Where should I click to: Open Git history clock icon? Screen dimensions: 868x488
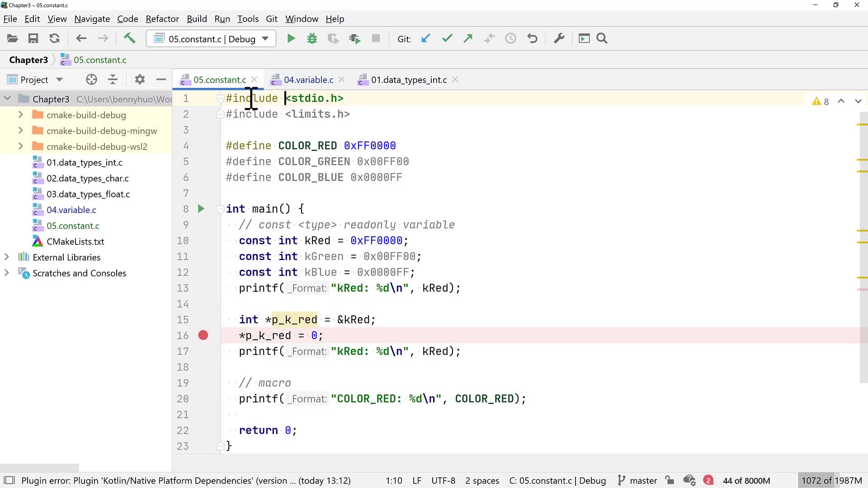510,39
